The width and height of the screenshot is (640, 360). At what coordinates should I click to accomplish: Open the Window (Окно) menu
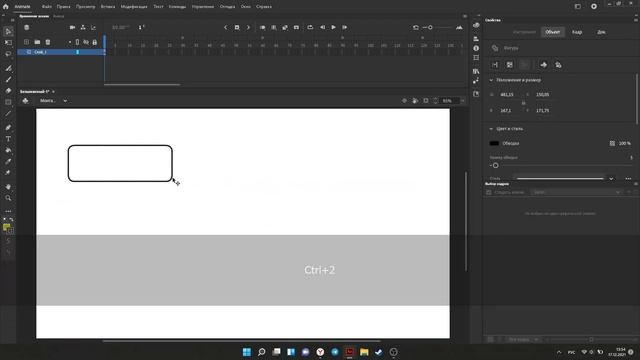tap(246, 7)
